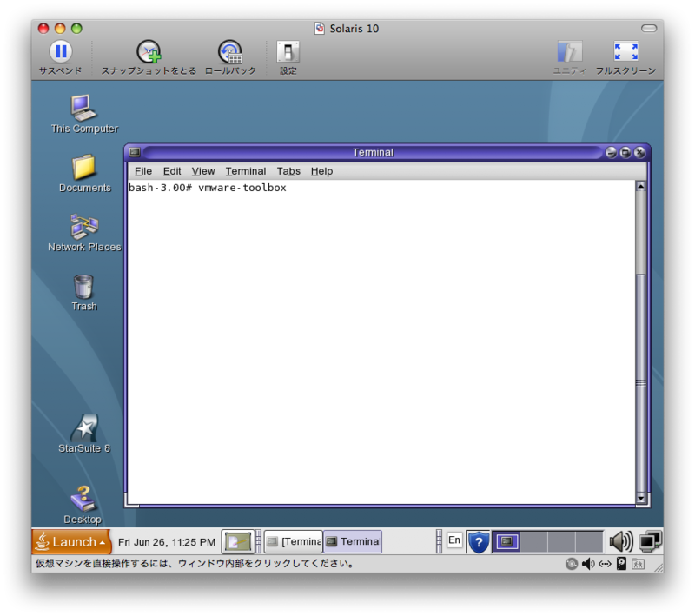Viewport: 695px width, 616px height.
Task: Switch to the fourth workspace
Action: click(589, 541)
